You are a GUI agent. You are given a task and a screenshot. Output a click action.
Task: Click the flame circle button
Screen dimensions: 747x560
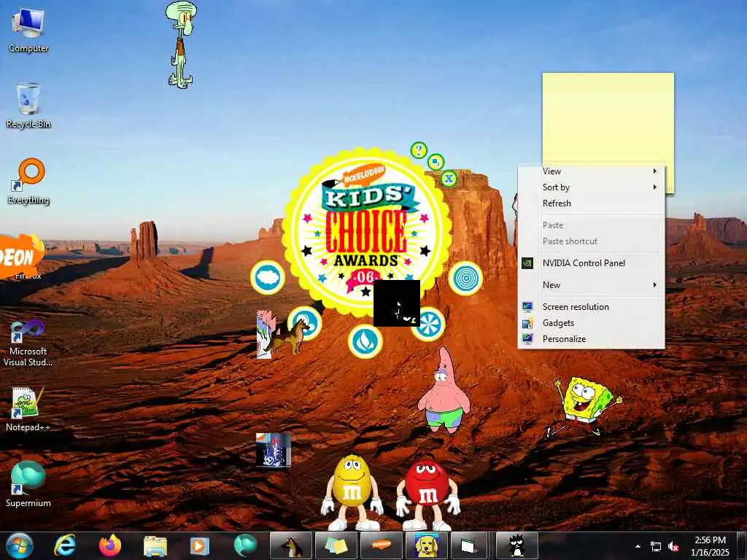(365, 341)
